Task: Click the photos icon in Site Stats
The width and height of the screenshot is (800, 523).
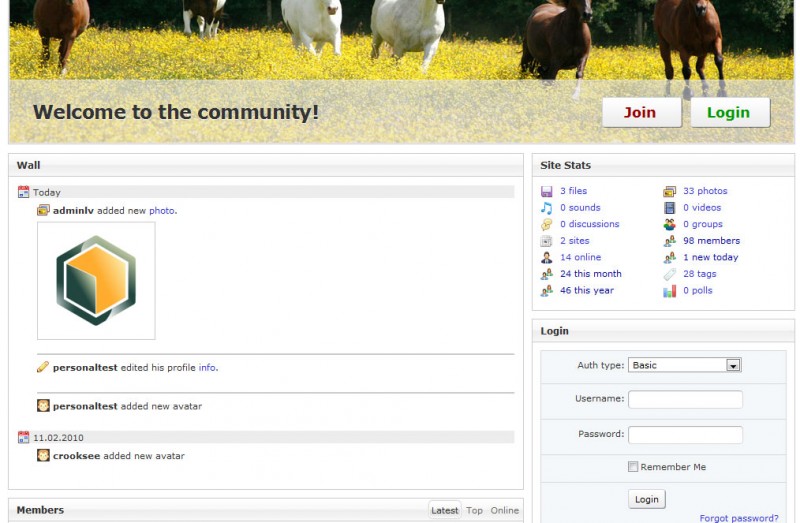Action: (669, 191)
